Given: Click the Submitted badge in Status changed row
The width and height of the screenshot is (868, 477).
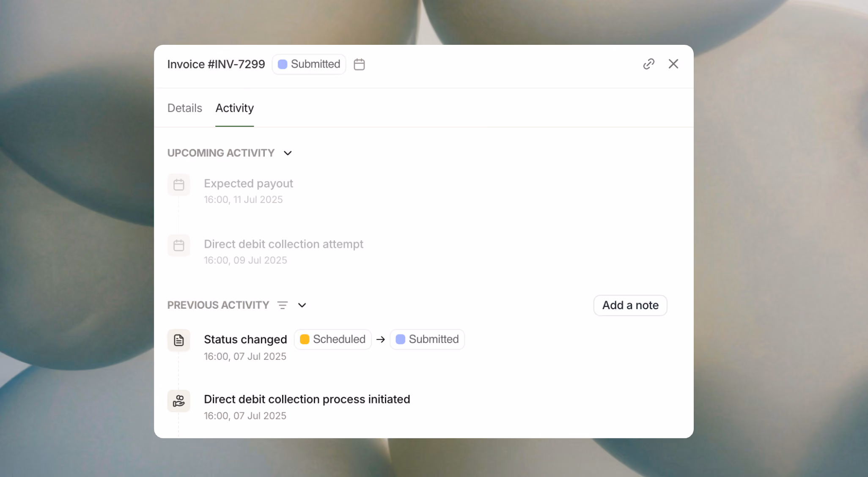Looking at the screenshot, I should 427,339.
